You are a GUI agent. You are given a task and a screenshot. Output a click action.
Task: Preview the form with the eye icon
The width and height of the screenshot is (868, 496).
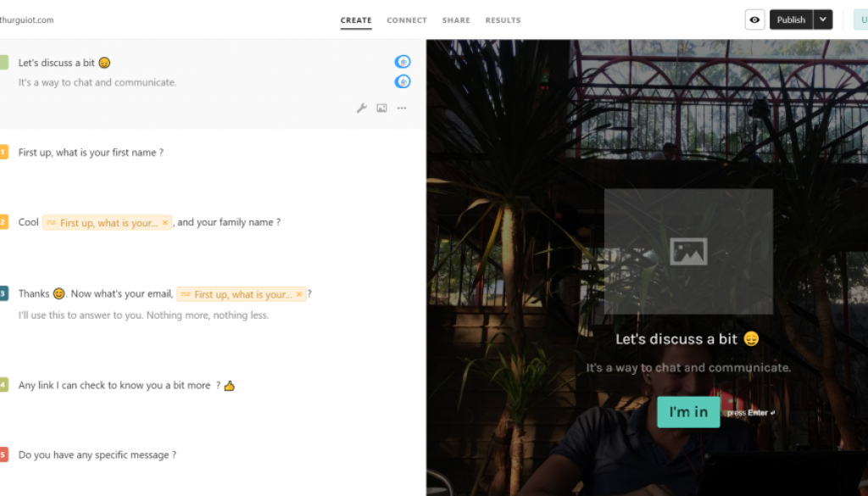point(754,20)
